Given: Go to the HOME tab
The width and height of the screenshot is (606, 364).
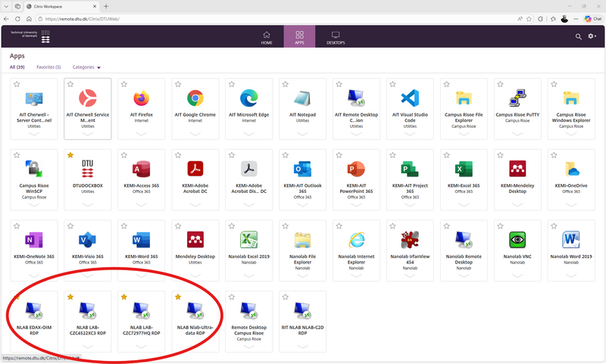Looking at the screenshot, I should coord(267,37).
